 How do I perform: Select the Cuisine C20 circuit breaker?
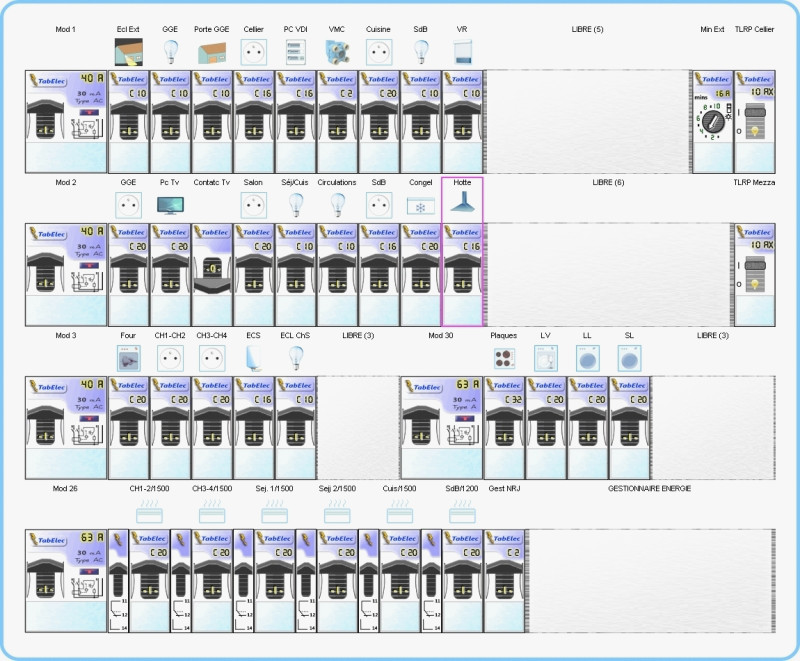[379, 122]
